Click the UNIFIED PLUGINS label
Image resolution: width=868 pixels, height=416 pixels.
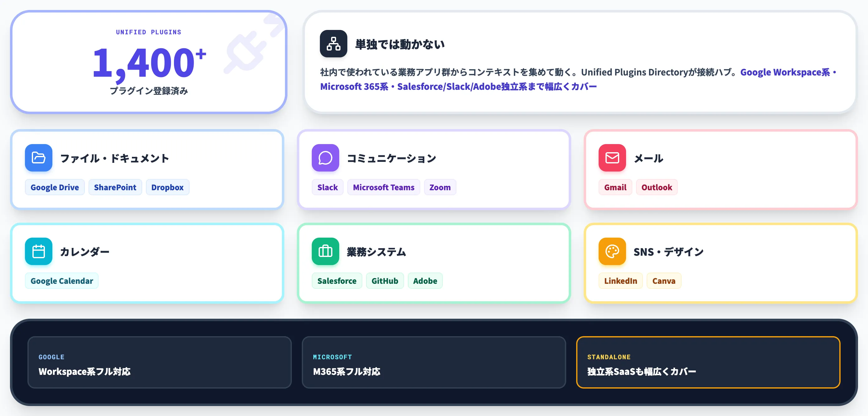(149, 32)
